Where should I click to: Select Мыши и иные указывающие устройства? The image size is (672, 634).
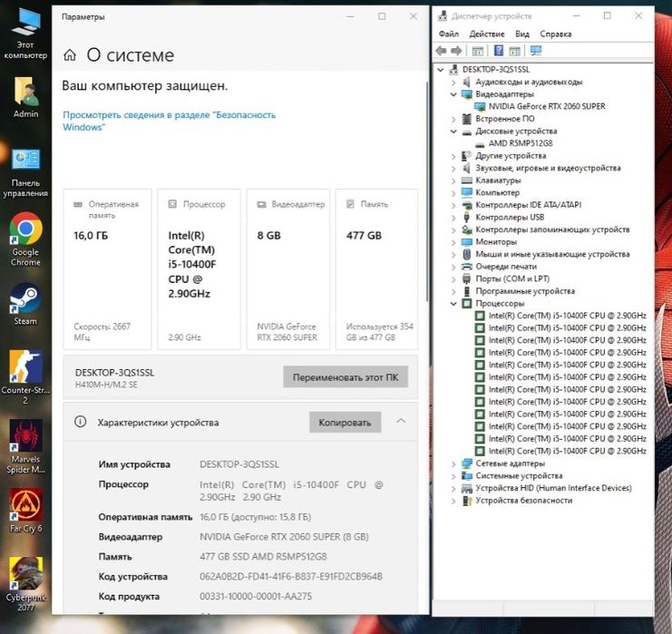point(552,254)
